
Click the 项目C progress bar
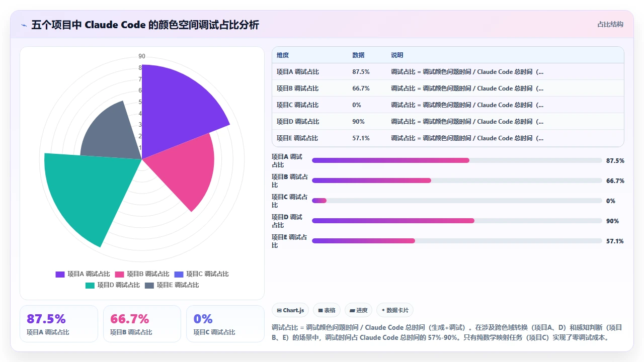tap(457, 201)
